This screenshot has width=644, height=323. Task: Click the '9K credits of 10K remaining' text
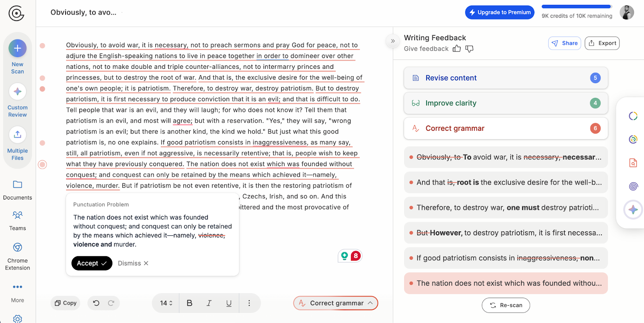pos(577,16)
